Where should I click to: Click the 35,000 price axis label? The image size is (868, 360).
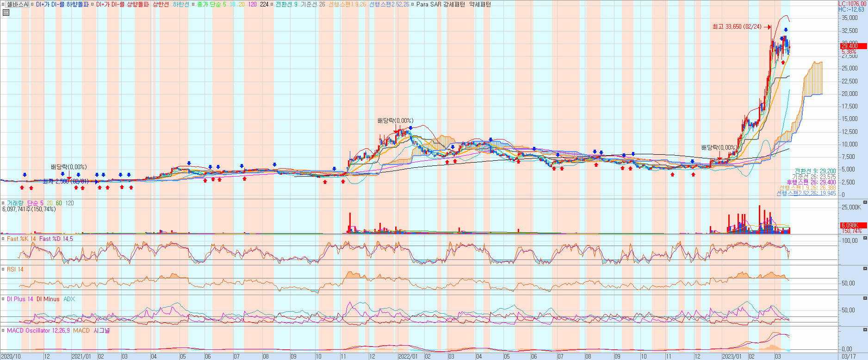pos(849,18)
